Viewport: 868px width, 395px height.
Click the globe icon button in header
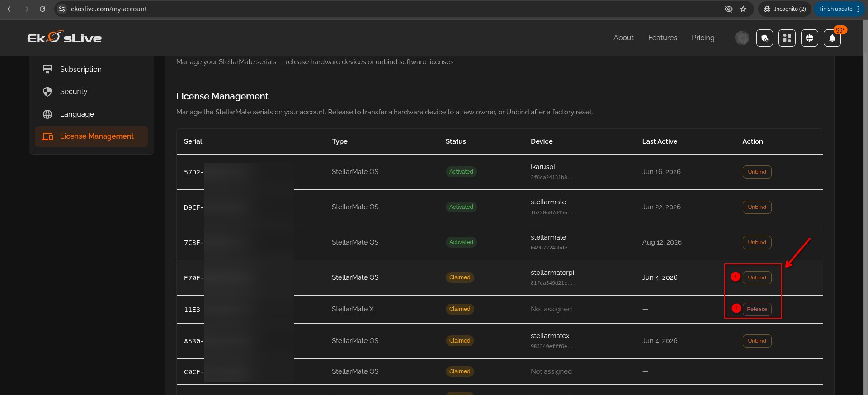coord(810,38)
